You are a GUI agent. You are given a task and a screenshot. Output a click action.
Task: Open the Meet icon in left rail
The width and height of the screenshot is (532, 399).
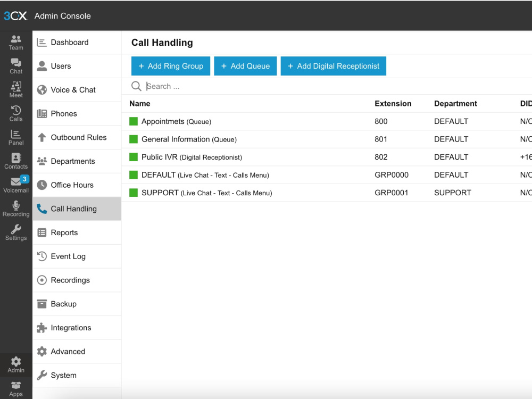[16, 90]
